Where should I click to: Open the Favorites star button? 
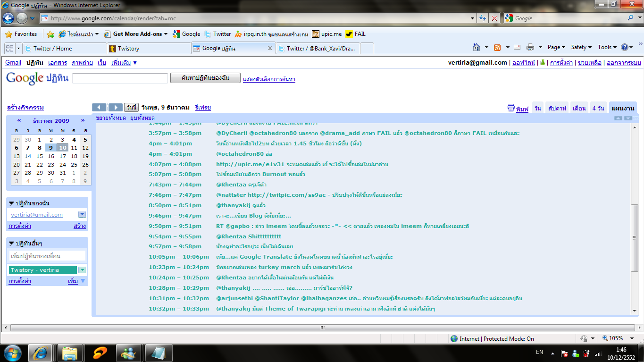click(21, 34)
